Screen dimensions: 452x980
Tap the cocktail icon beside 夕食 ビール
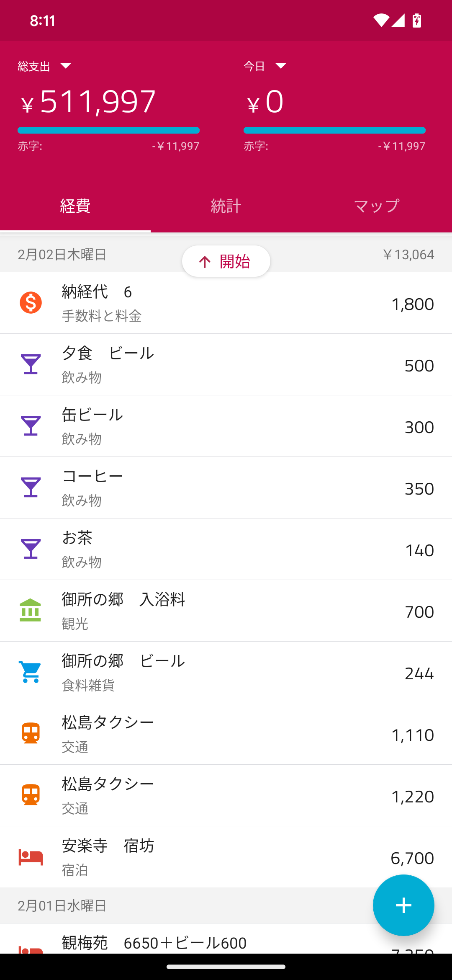tap(31, 364)
